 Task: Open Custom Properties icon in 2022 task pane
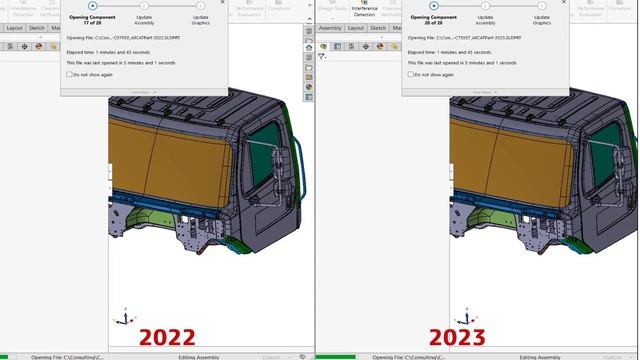click(309, 97)
